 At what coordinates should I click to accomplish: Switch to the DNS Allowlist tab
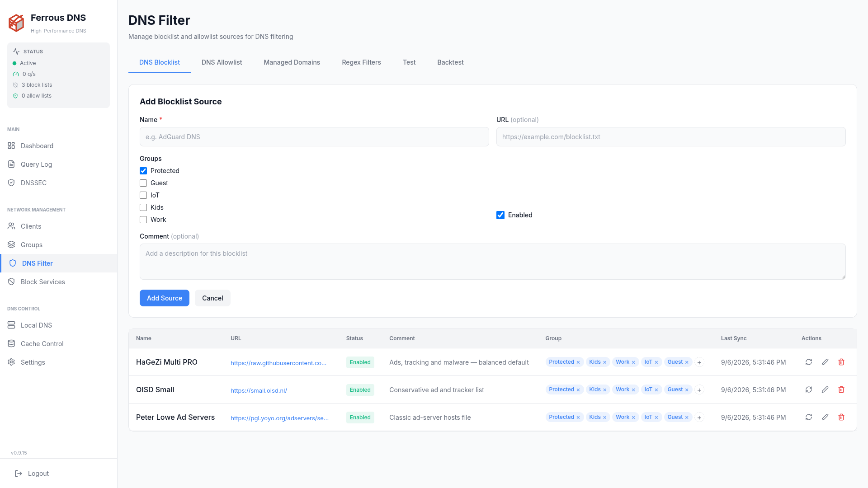point(222,62)
